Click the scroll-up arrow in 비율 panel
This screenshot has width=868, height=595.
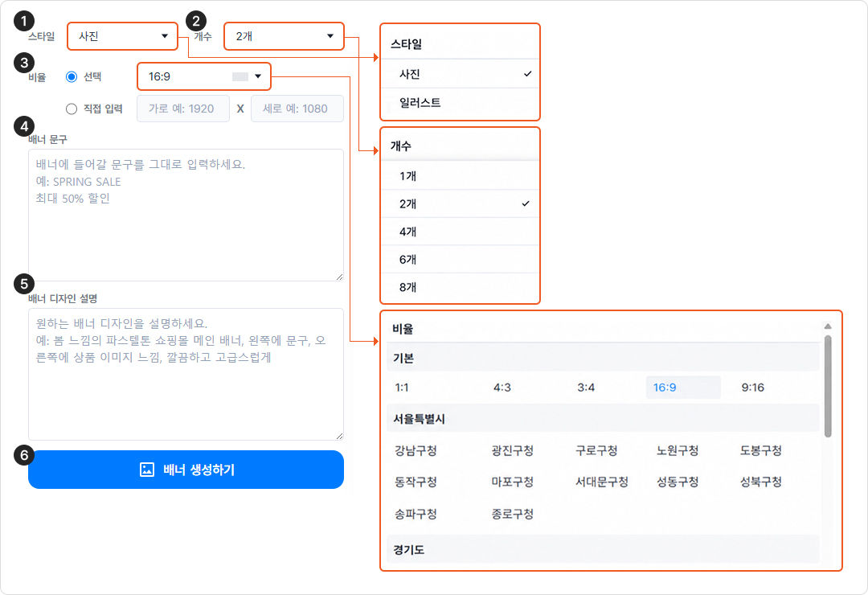[828, 326]
